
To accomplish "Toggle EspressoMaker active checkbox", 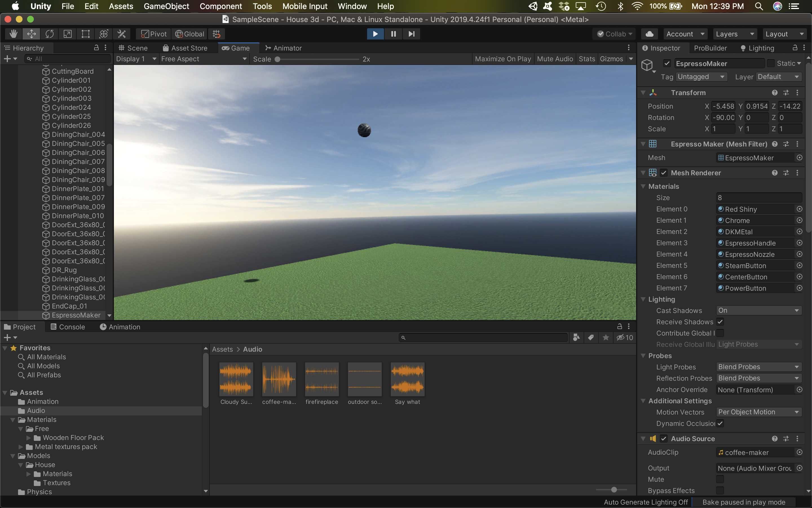I will pos(667,63).
